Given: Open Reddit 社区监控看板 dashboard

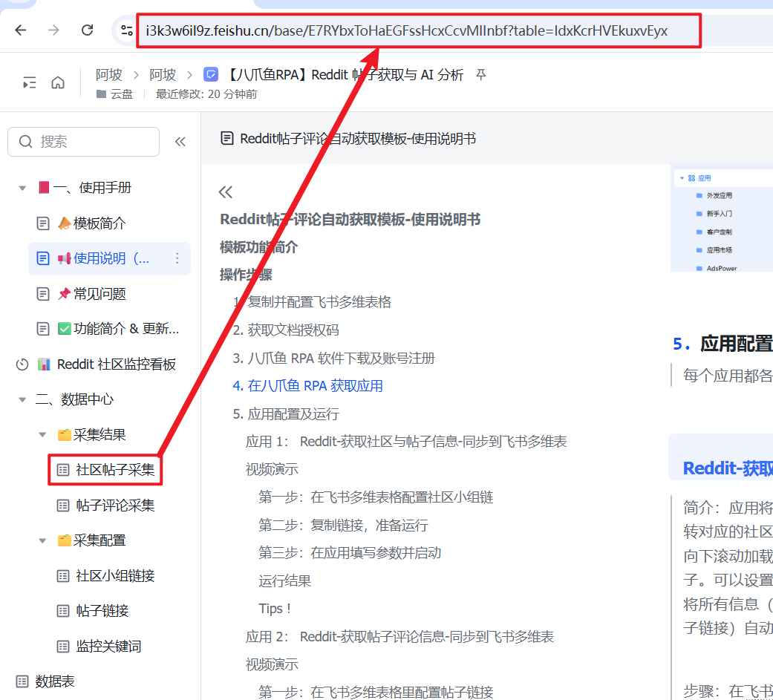Looking at the screenshot, I should coord(116,364).
